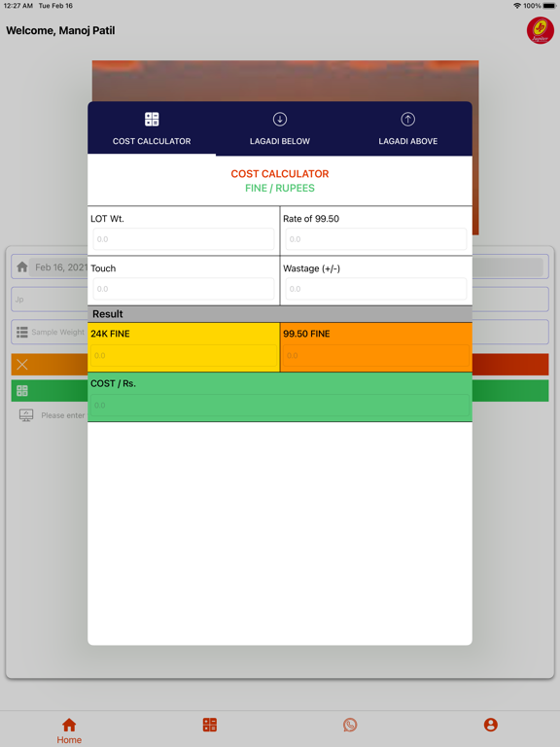560x747 pixels.
Task: Focus the Wastage (+/-) input field
Action: (x=375, y=289)
